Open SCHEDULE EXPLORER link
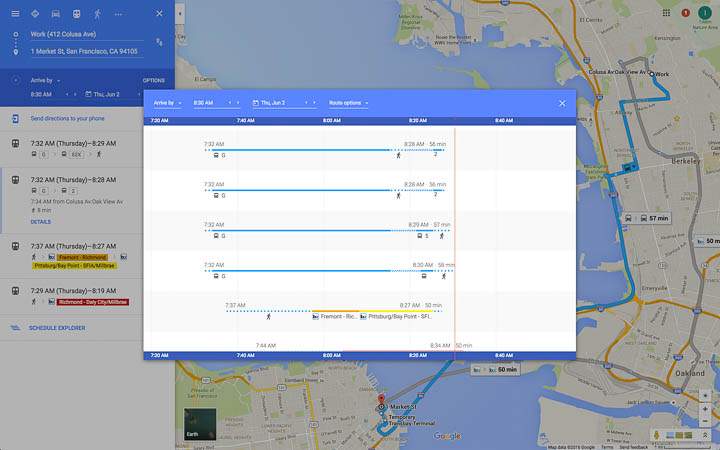Screen dimensions: 720x450 pyautogui.click(x=57, y=328)
